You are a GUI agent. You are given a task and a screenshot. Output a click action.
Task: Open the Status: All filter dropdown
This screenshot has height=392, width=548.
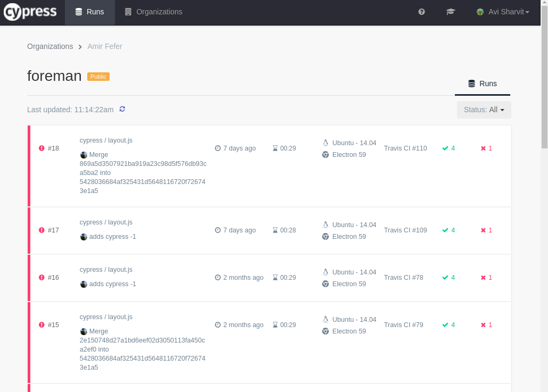484,110
